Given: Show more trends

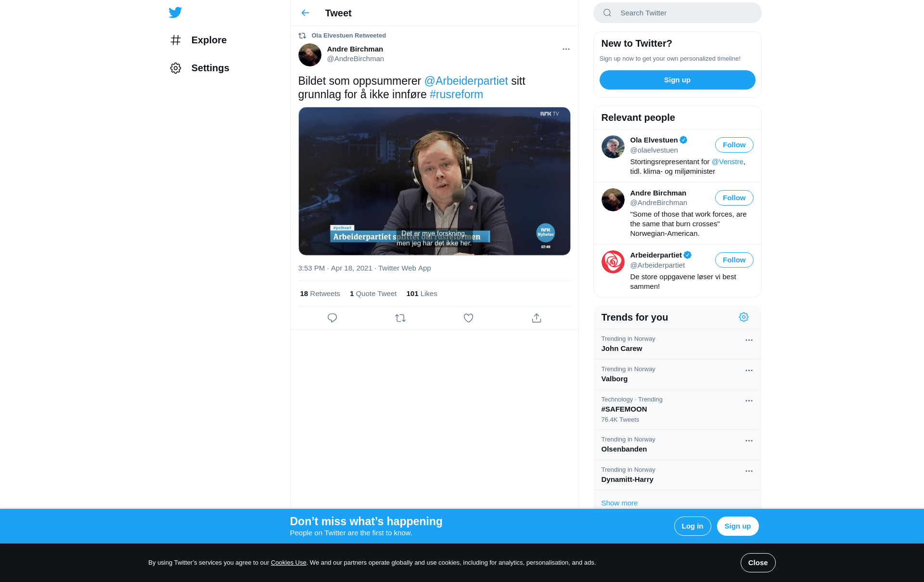Looking at the screenshot, I should click(619, 503).
